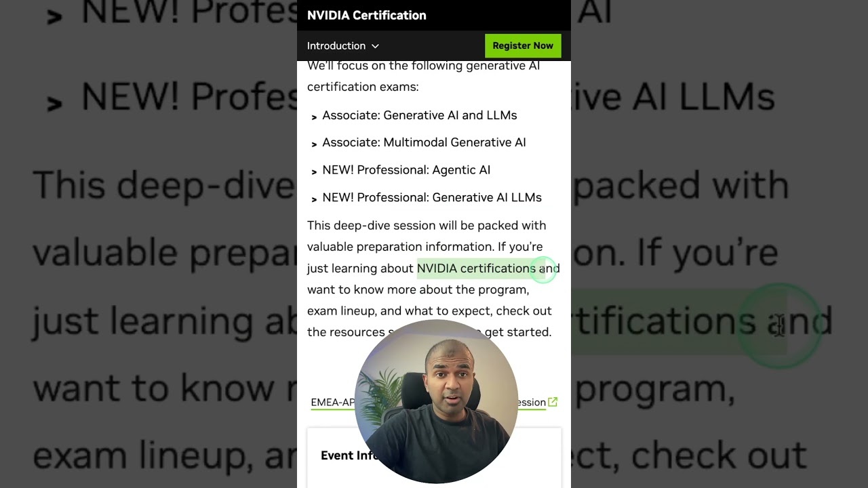Select the 'NEW! Professional: Generative AI LLMs' item

(432, 198)
